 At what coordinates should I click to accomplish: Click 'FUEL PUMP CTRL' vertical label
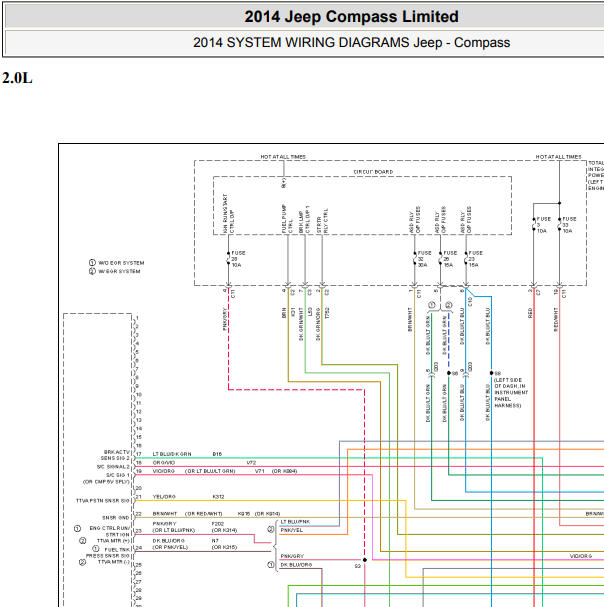coord(287,219)
